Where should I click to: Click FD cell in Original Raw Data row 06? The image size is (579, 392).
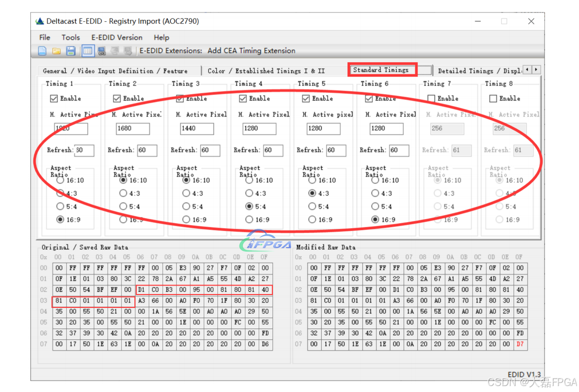click(x=265, y=333)
